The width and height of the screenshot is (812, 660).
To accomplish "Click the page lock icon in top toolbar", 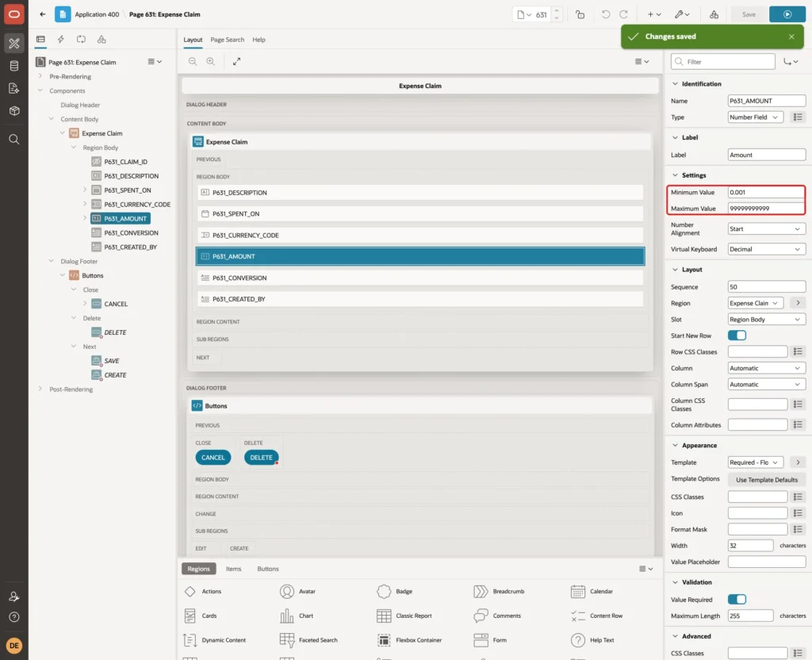I will click(x=580, y=14).
